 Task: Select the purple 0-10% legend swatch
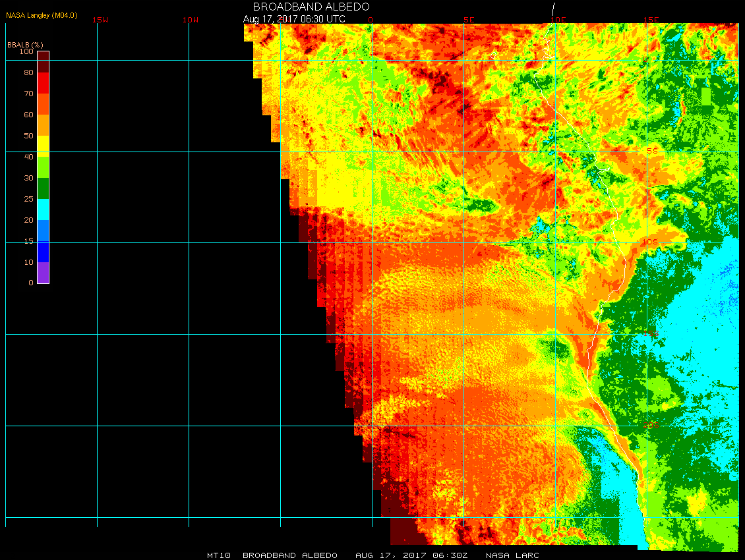point(44,273)
